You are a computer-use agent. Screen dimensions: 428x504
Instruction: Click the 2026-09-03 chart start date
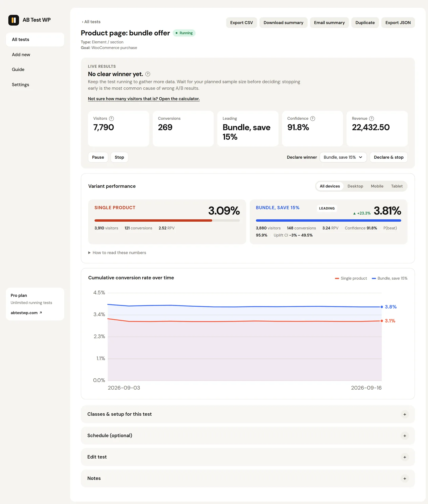coord(124,388)
